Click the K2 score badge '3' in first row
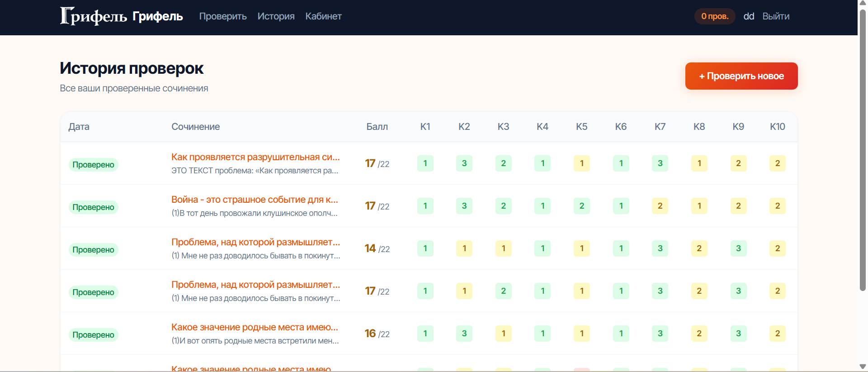Screen dimensions: 868x372 (464, 163)
